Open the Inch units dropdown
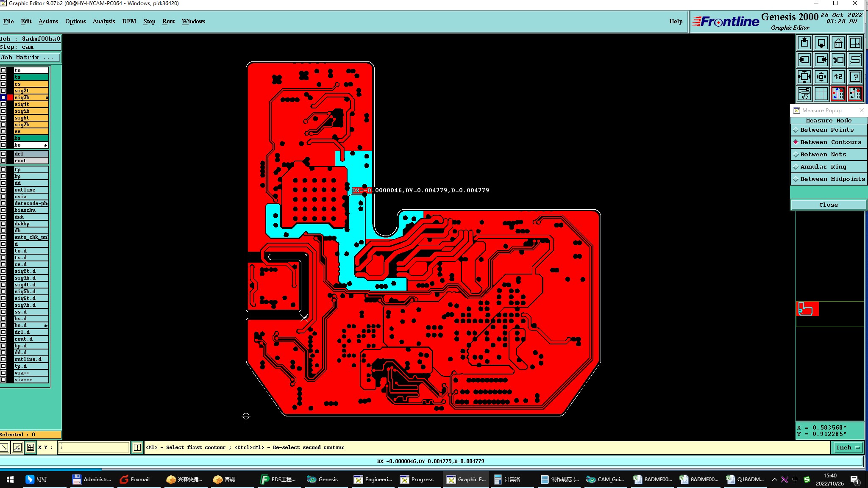This screenshot has width=868, height=488. point(848,447)
